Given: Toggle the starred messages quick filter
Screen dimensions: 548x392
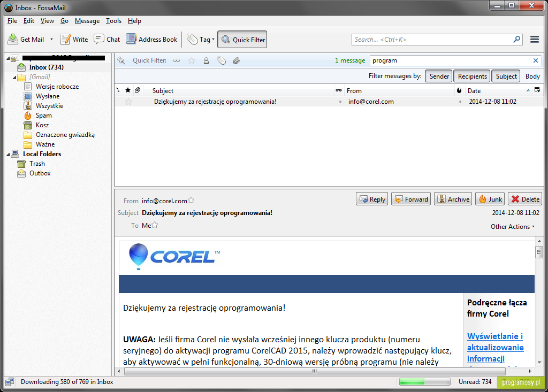Looking at the screenshot, I should tap(192, 60).
